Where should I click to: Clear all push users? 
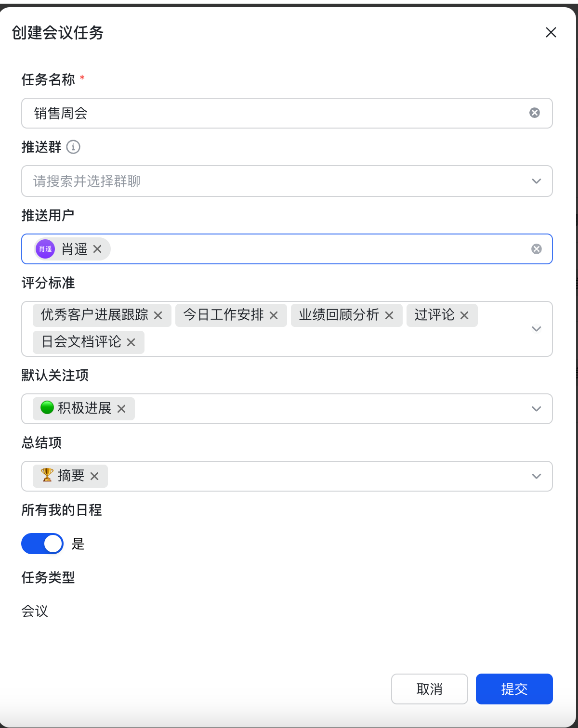[x=536, y=249]
